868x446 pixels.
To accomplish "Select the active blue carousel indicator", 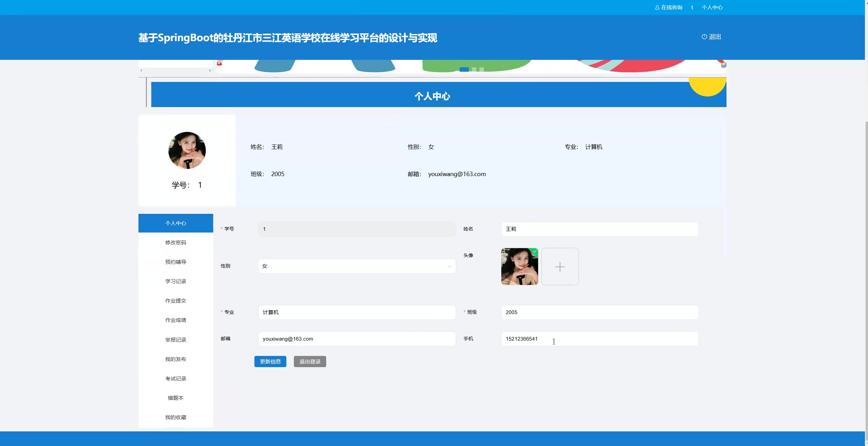I will (x=464, y=70).
